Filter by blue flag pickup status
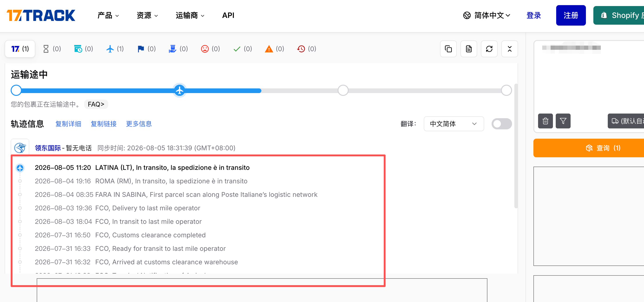Image resolution: width=644 pixels, height=302 pixels. pos(147,49)
